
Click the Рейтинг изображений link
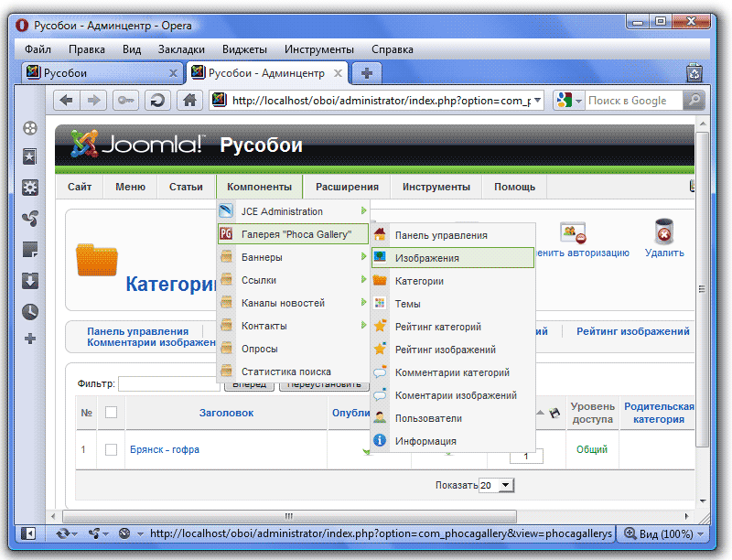(632, 331)
